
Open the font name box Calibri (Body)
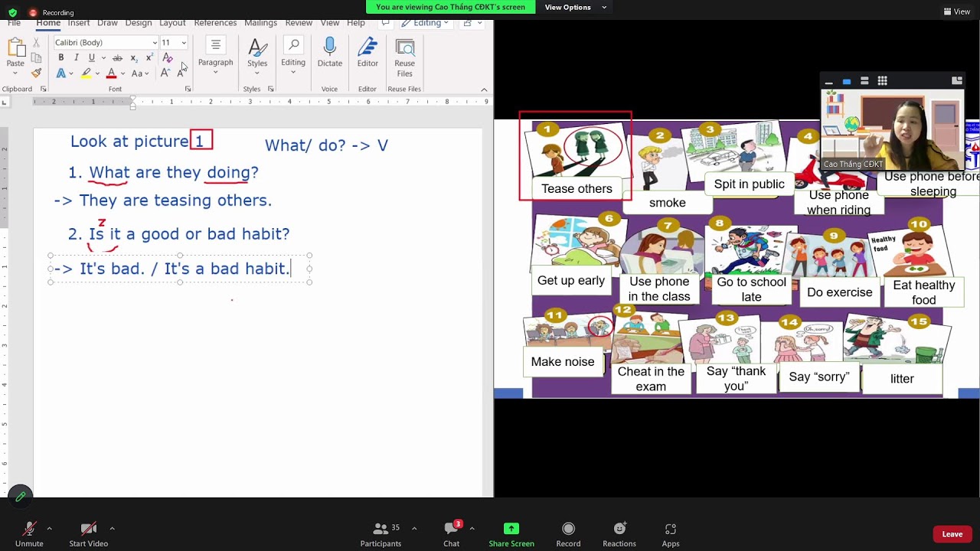(105, 43)
